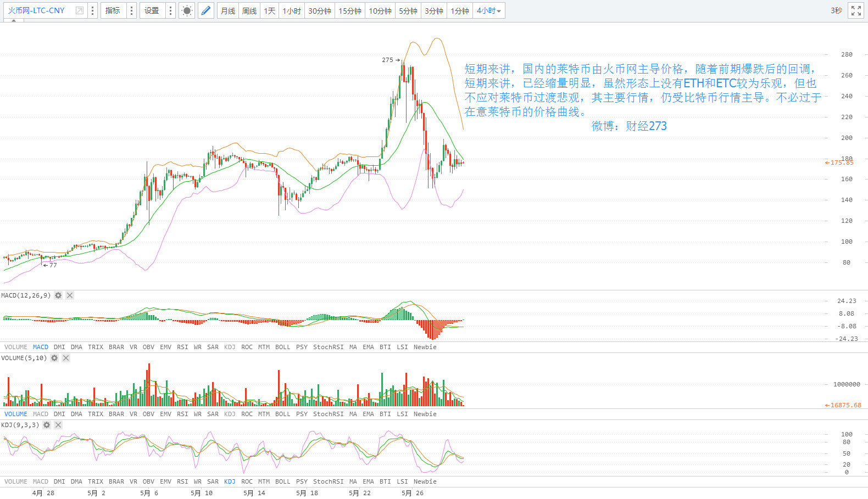Switch MACD panel to BOLL indicator
Image resolution: width=868 pixels, height=499 pixels.
pos(282,347)
